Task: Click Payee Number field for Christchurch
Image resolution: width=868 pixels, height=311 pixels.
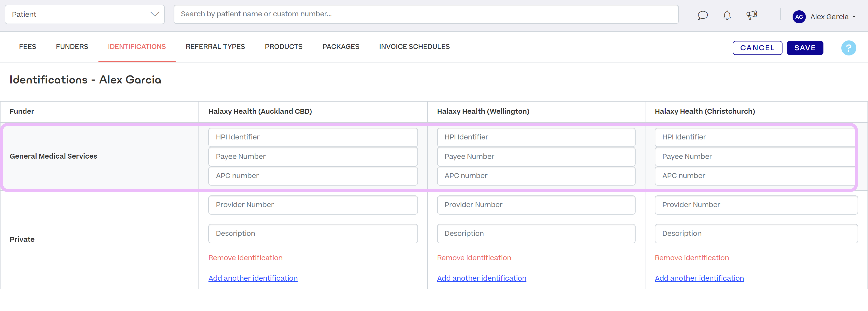Action: click(756, 156)
